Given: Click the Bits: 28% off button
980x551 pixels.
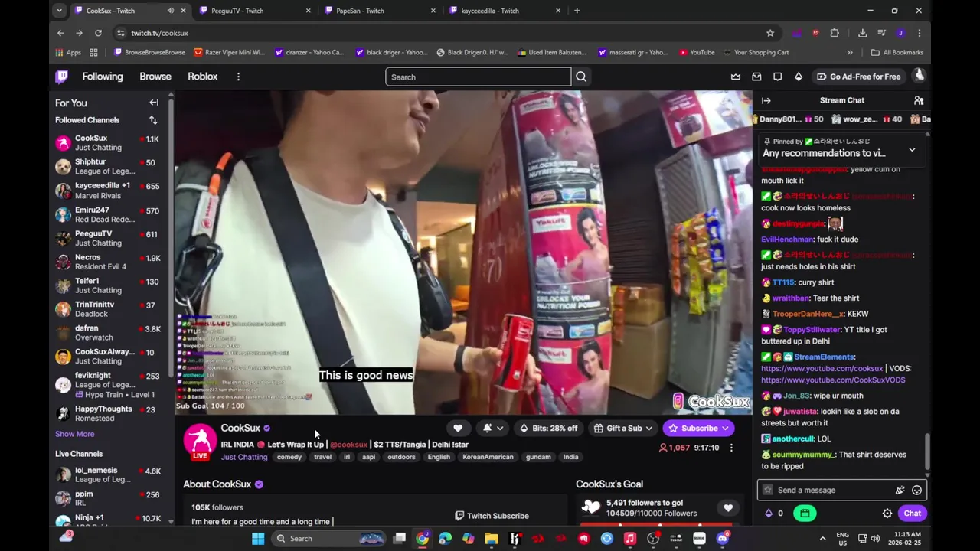Looking at the screenshot, I should coord(547,429).
